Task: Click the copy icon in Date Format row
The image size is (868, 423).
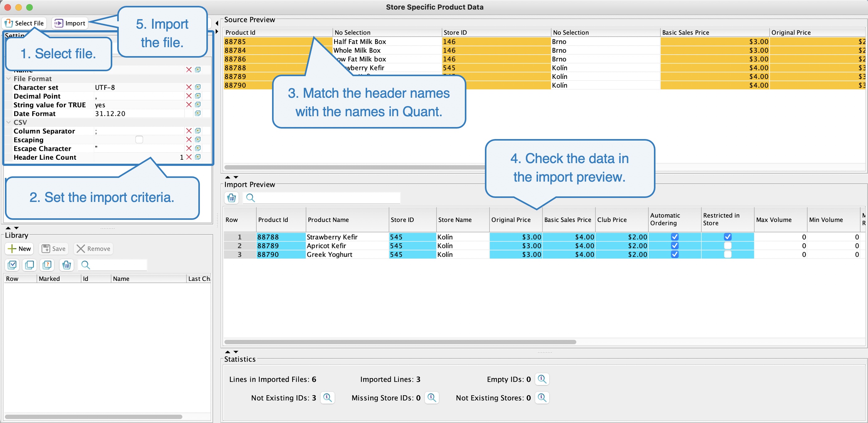Action: [x=198, y=113]
